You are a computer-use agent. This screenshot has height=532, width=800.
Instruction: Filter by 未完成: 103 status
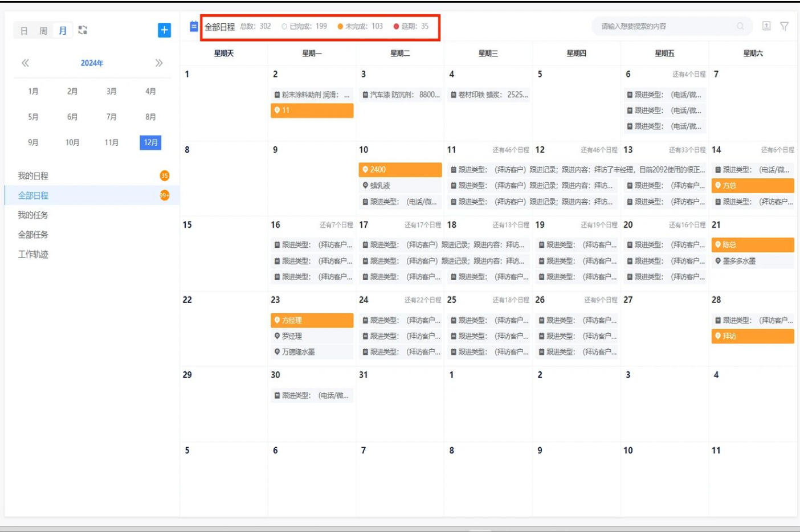tap(360, 26)
